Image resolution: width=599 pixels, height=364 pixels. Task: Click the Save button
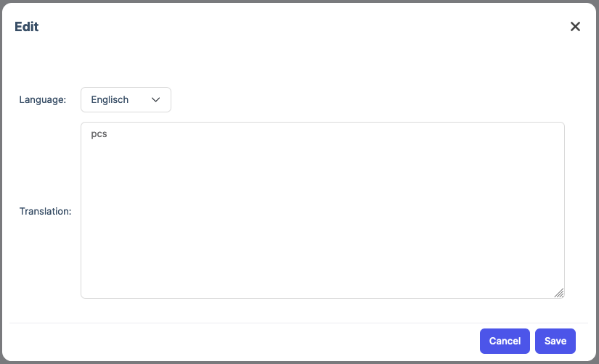click(555, 341)
